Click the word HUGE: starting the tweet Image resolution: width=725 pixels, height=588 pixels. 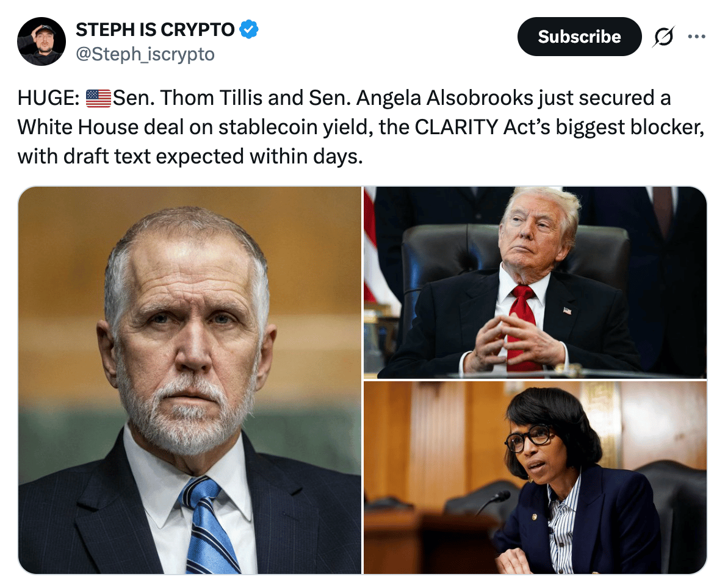(x=49, y=98)
